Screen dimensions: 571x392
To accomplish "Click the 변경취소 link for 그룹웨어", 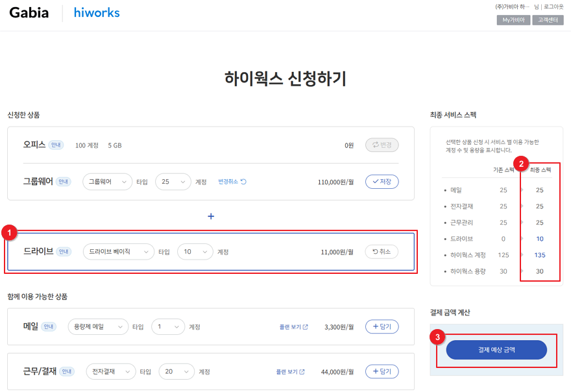I will pyautogui.click(x=232, y=182).
